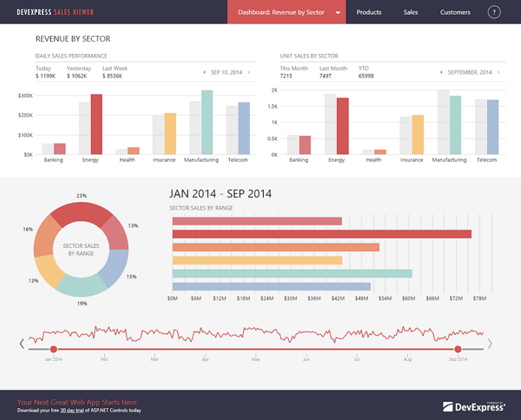Screen dimensions: 521x420
Task: Click the DevExpress logo in footer
Action: click(474, 407)
